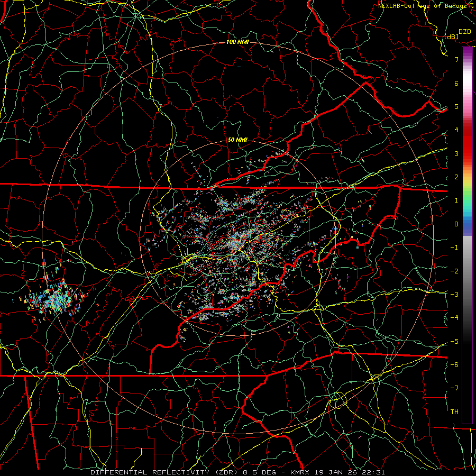The height and width of the screenshot is (476, 476).
Task: Click the DZD label above the color scale
Action: (x=465, y=32)
